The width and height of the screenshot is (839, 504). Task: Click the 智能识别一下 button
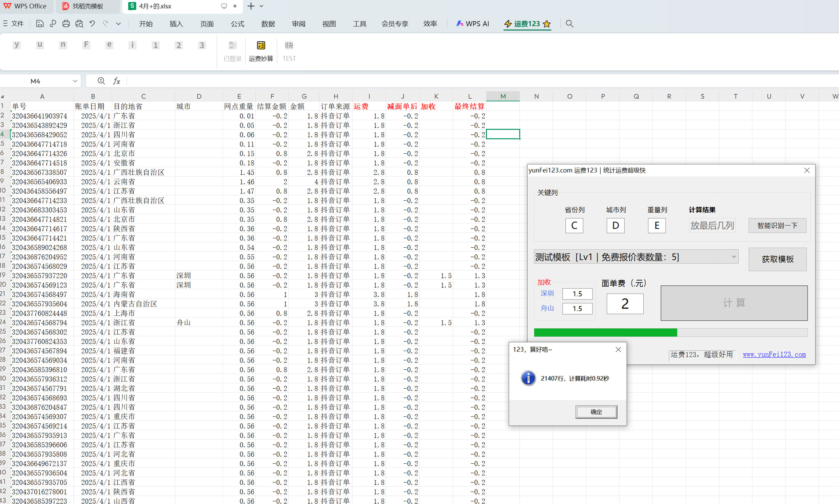tap(777, 225)
